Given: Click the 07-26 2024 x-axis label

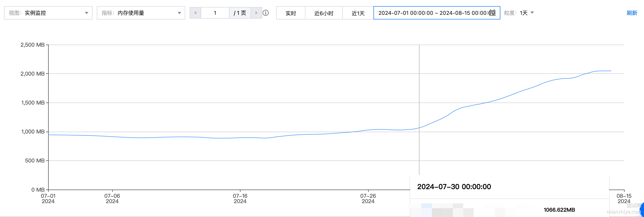Looking at the screenshot, I should [x=368, y=198].
